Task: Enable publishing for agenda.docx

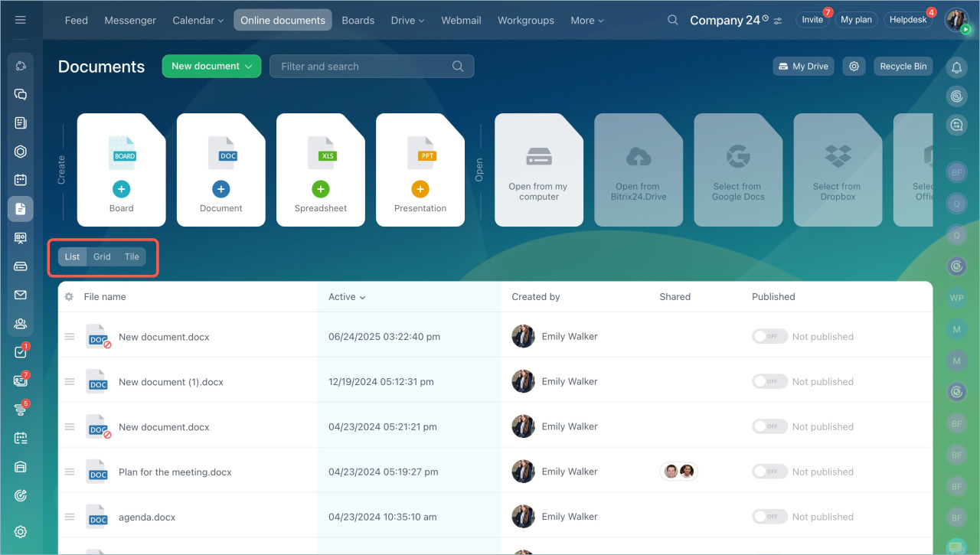Action: coord(769,517)
